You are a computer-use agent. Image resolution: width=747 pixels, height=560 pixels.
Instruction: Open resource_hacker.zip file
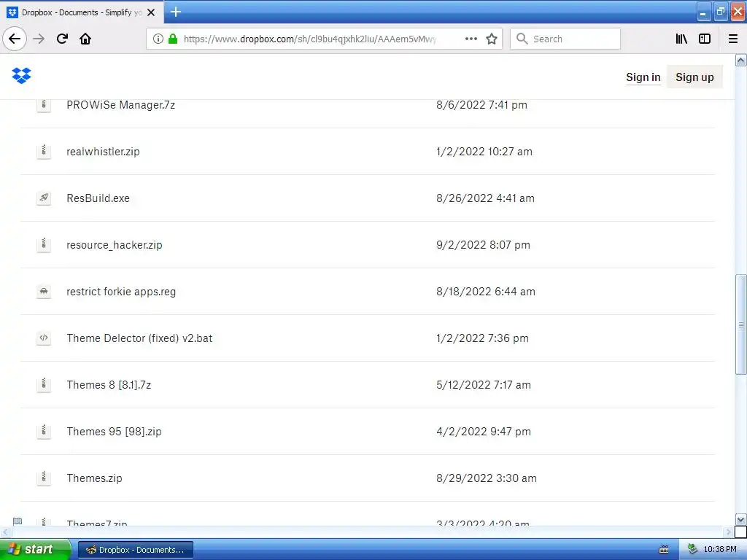coord(115,245)
